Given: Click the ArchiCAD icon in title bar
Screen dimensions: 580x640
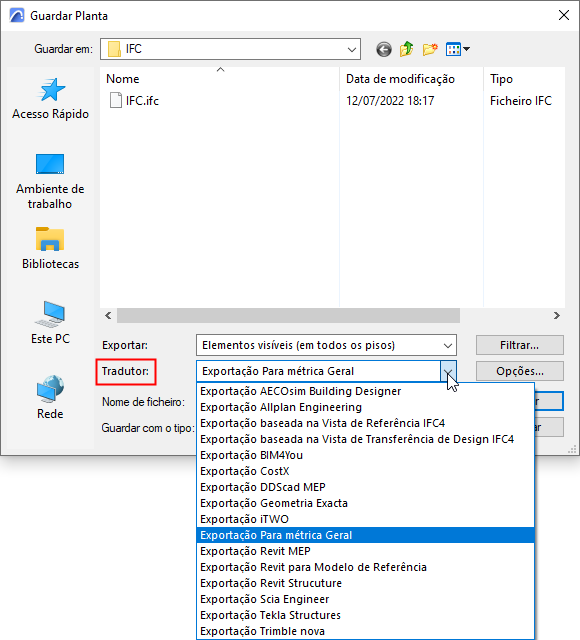Looking at the screenshot, I should [17, 16].
